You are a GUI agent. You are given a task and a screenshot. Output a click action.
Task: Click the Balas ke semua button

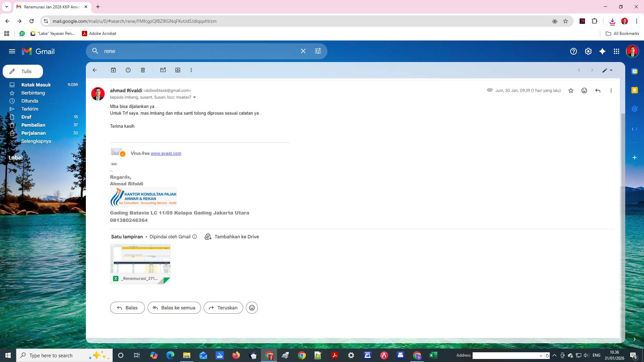click(174, 308)
